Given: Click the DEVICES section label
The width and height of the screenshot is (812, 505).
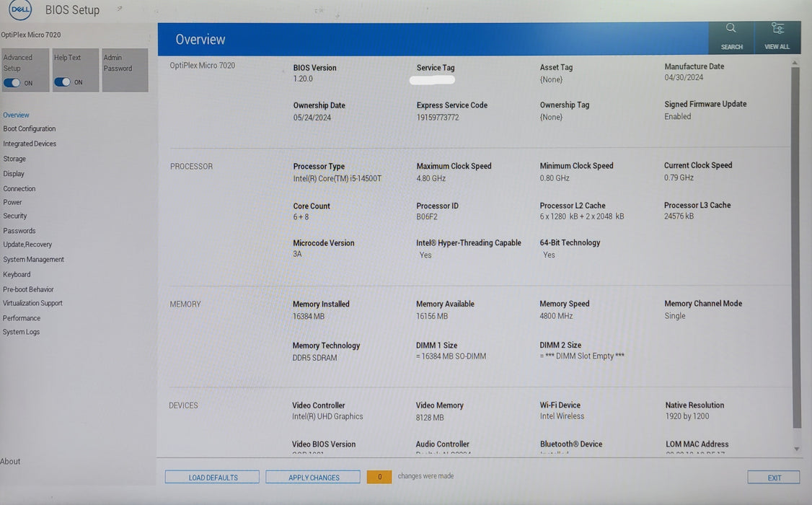Looking at the screenshot, I should click(x=183, y=405).
